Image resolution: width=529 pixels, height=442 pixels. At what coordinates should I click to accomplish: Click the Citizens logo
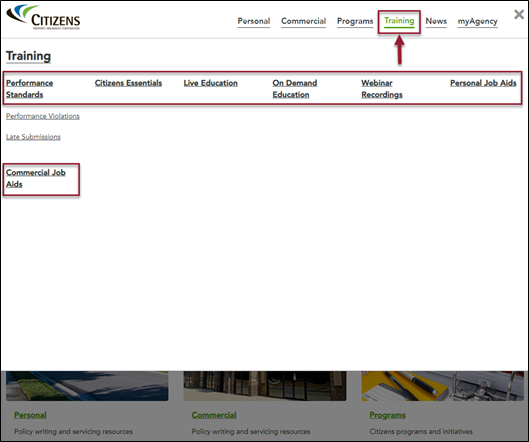pyautogui.click(x=44, y=17)
